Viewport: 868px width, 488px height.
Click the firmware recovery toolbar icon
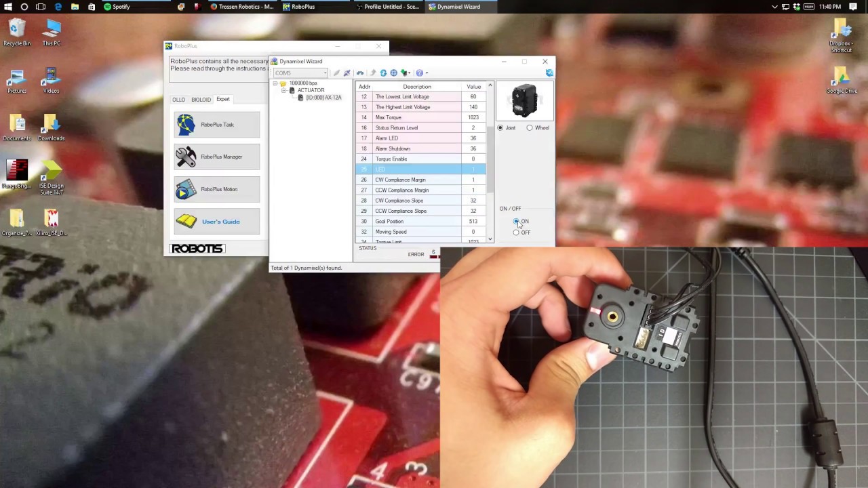tap(404, 73)
